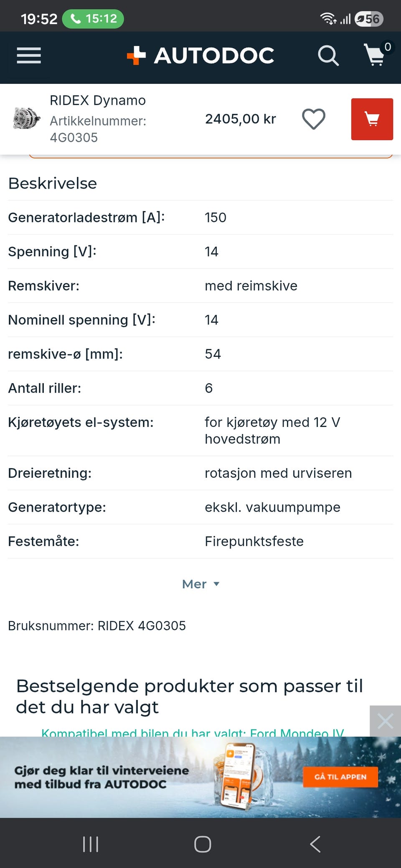Tap the RIDEX Dynamo product thumbnail

click(x=26, y=119)
